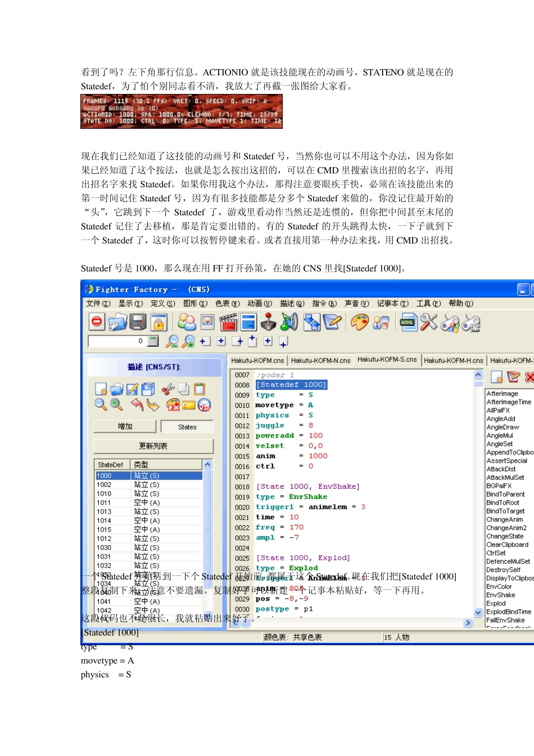Select EnvShake in controller list

click(x=500, y=595)
